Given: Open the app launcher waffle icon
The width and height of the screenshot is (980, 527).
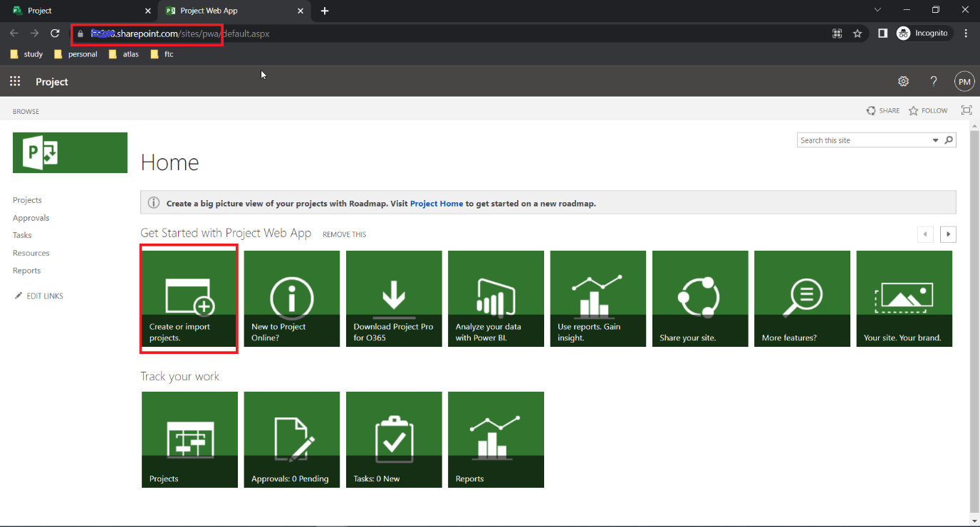Looking at the screenshot, I should click(15, 82).
